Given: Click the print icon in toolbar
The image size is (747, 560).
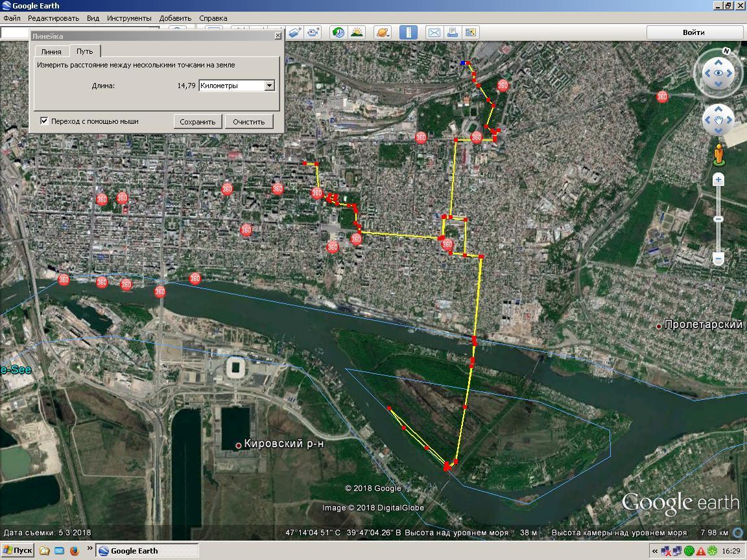Looking at the screenshot, I should coord(453,32).
